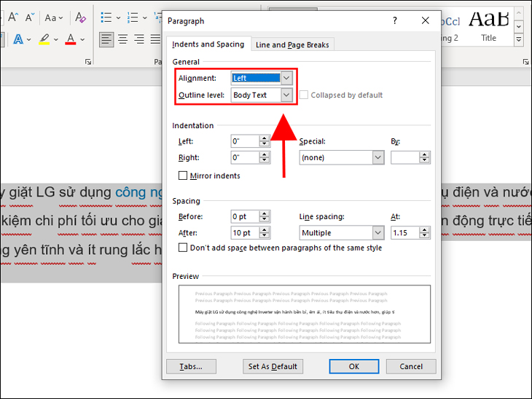The width and height of the screenshot is (532, 399).
Task: Select the Bullets list icon
Action: coord(106,17)
